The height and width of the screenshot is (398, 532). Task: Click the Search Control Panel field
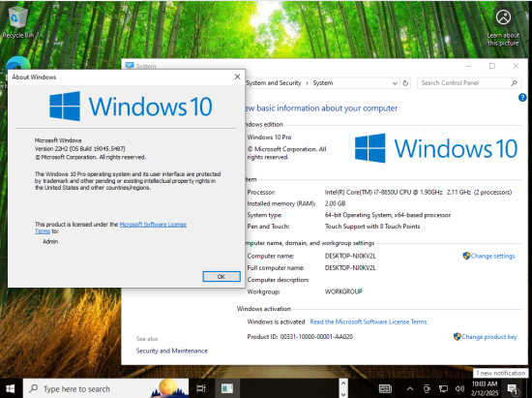click(x=469, y=83)
